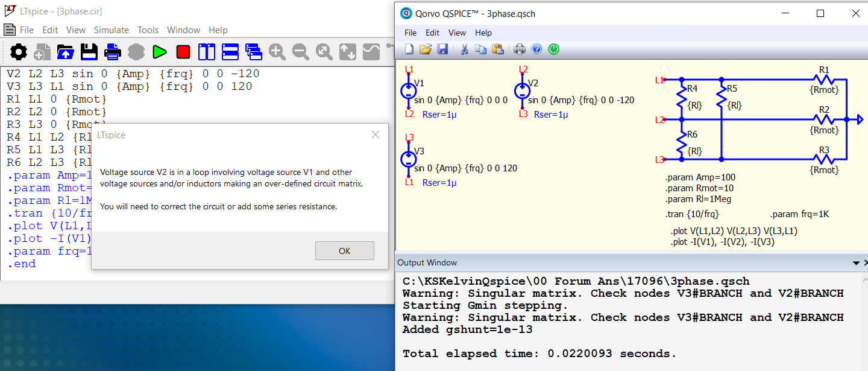
Task: Tile LTspice windows vertically
Action: pos(207,52)
